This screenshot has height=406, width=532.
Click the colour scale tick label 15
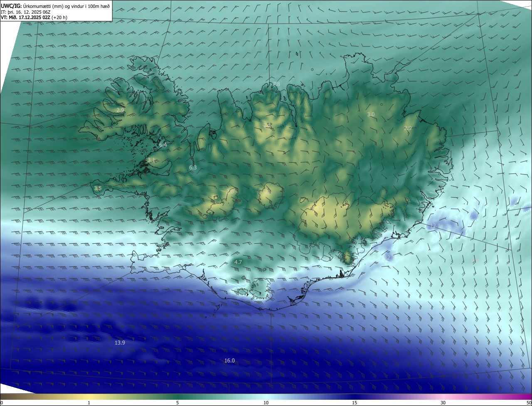pyautogui.click(x=355, y=403)
